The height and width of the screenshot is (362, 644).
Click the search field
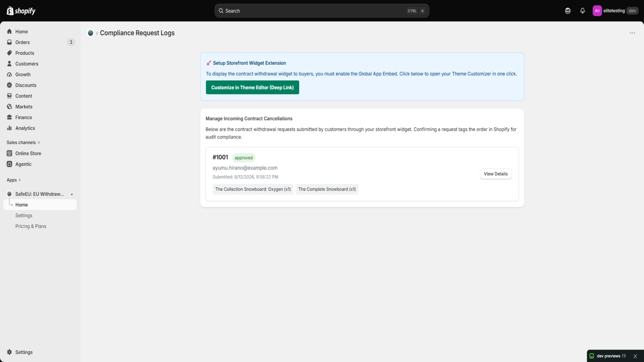pyautogui.click(x=322, y=11)
